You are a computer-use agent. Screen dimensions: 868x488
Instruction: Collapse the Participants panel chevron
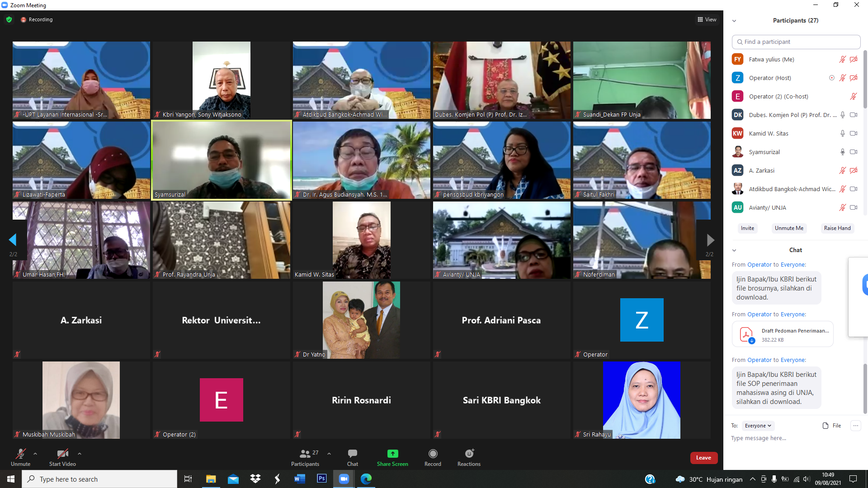[734, 21]
